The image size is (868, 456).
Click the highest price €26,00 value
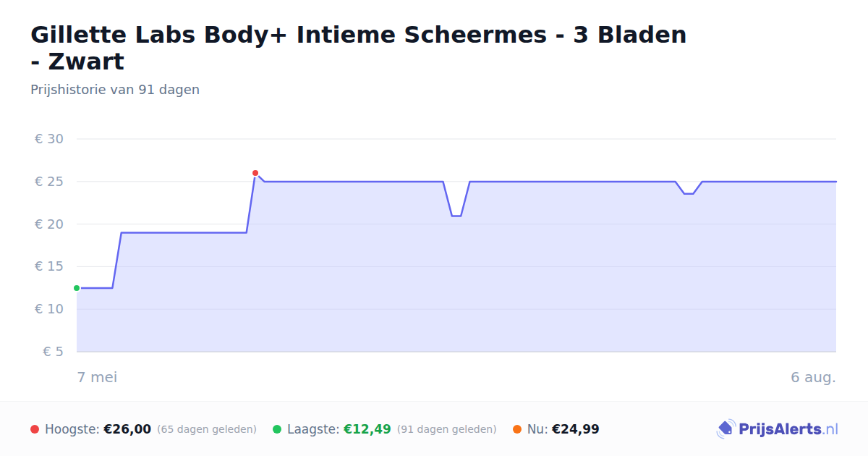coord(127,429)
